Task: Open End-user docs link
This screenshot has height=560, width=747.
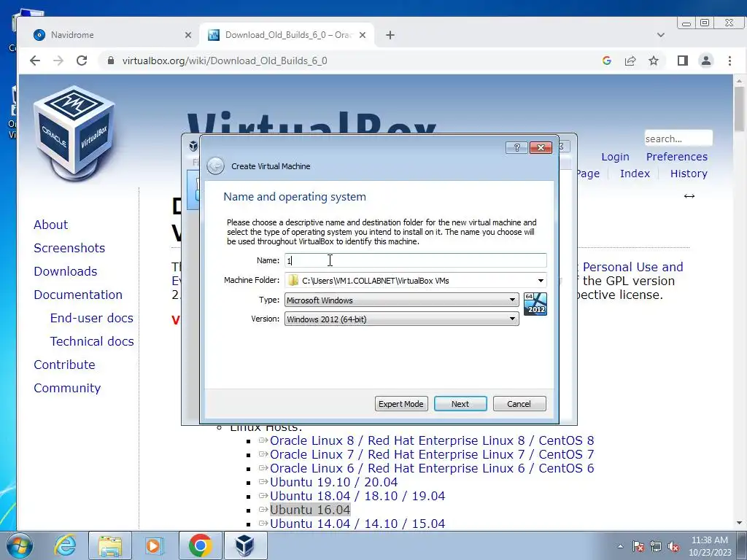Action: [x=91, y=318]
